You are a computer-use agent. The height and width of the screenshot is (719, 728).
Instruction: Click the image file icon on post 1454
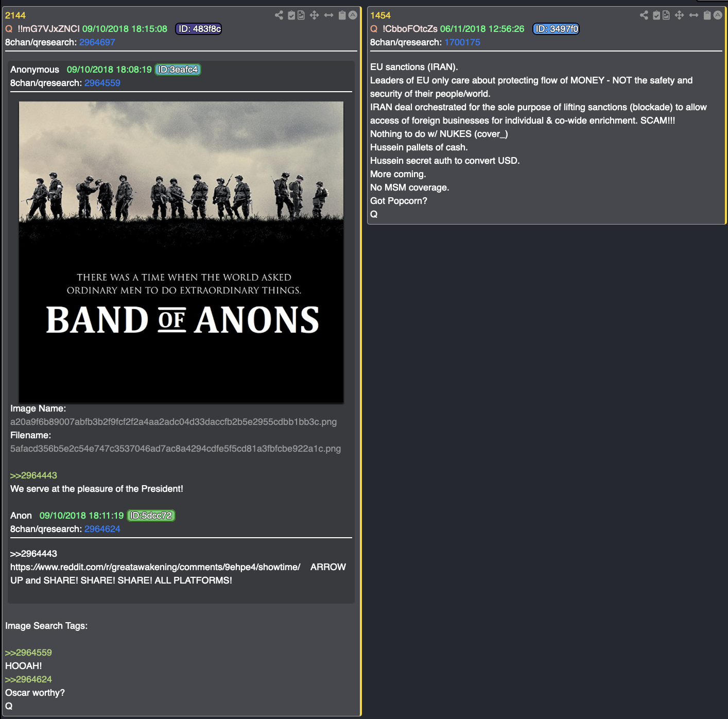[x=666, y=15]
